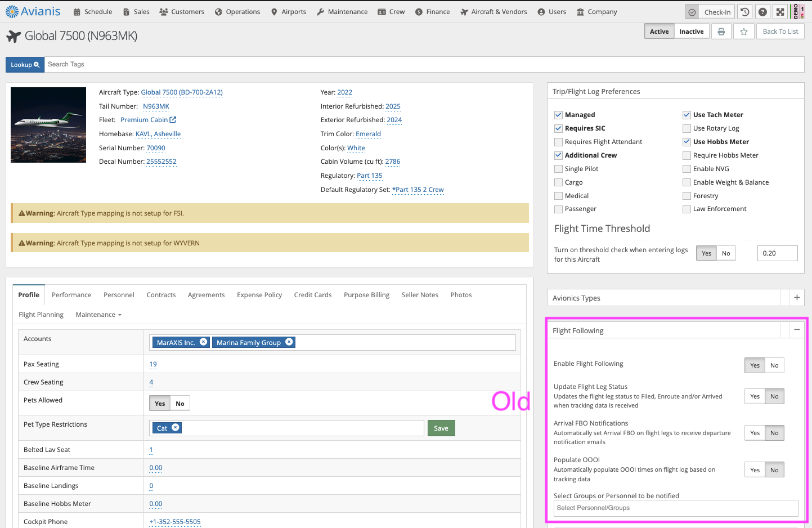Click the Check-In button
The width and height of the screenshot is (812, 528).
pos(710,12)
